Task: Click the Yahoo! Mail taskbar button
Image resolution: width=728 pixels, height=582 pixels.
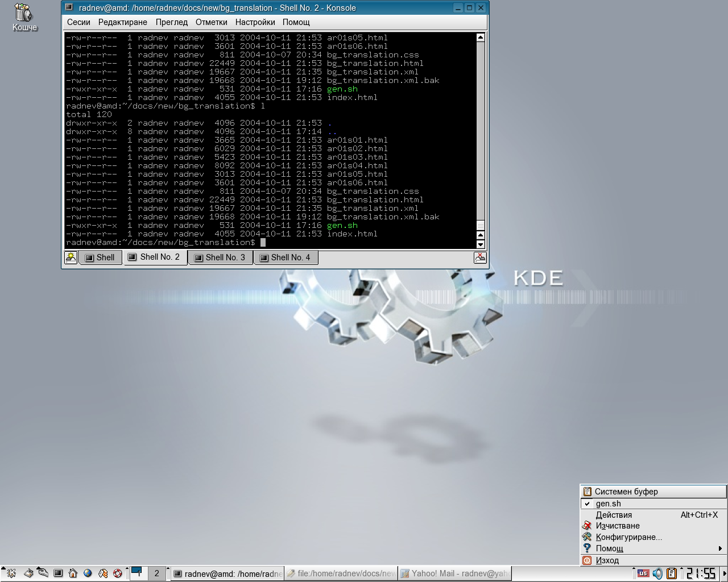Action: pyautogui.click(x=454, y=573)
